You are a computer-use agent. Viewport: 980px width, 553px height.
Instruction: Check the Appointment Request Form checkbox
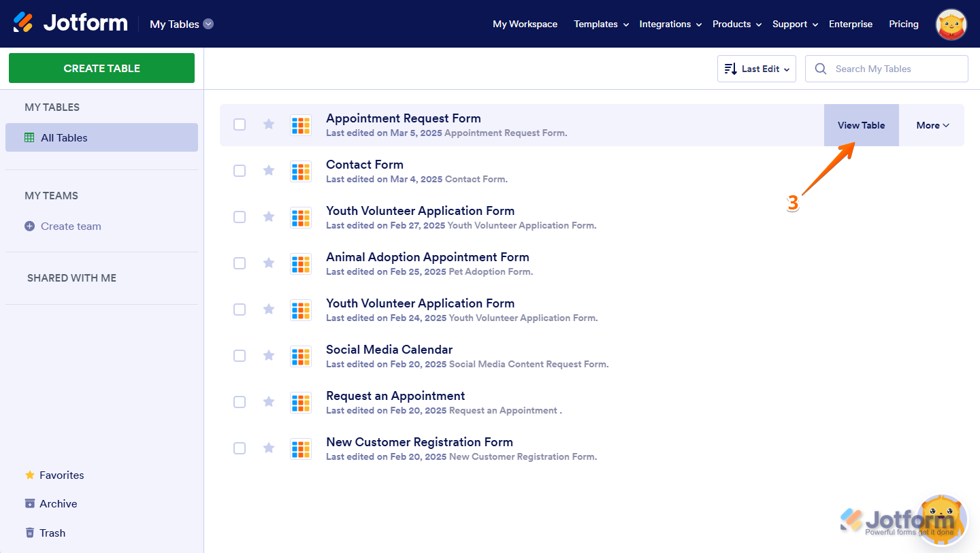(240, 124)
